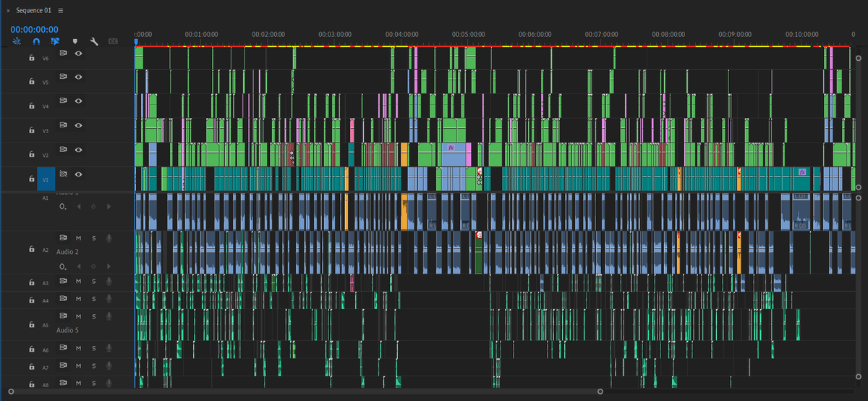Mute track A3 with M button
Screen dimensions: 868x401
(78, 281)
